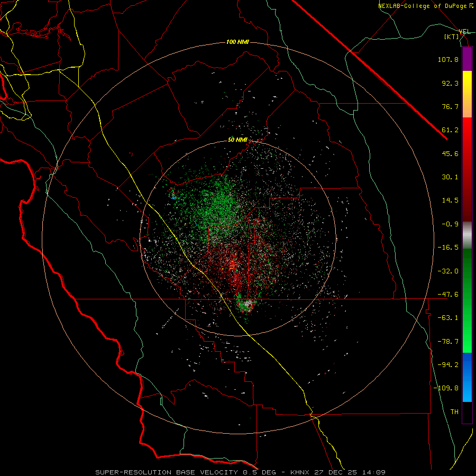Click the Super-Resolution Base Velocity caption text

pos(240,472)
